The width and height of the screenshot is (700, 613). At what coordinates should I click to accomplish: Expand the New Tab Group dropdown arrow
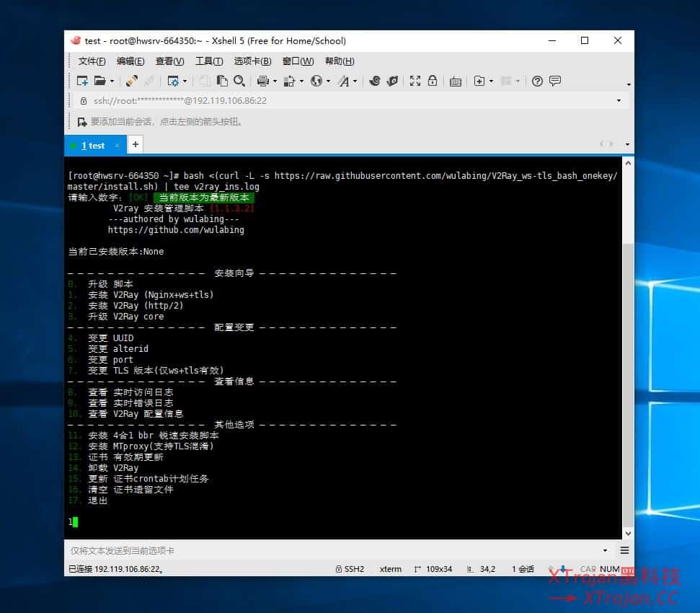point(492,81)
